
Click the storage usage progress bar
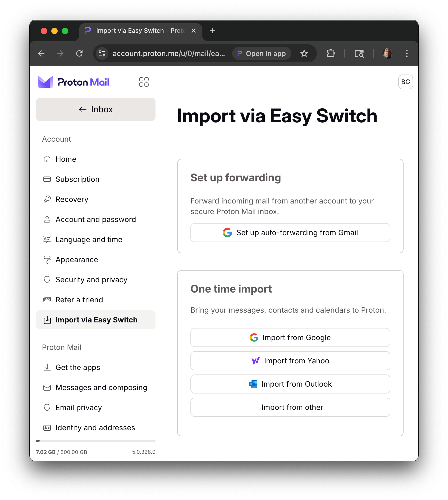tap(96, 441)
